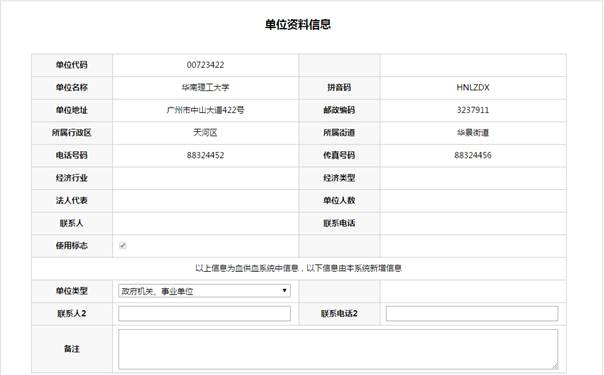Click the 经济类型 label

[x=339, y=178]
